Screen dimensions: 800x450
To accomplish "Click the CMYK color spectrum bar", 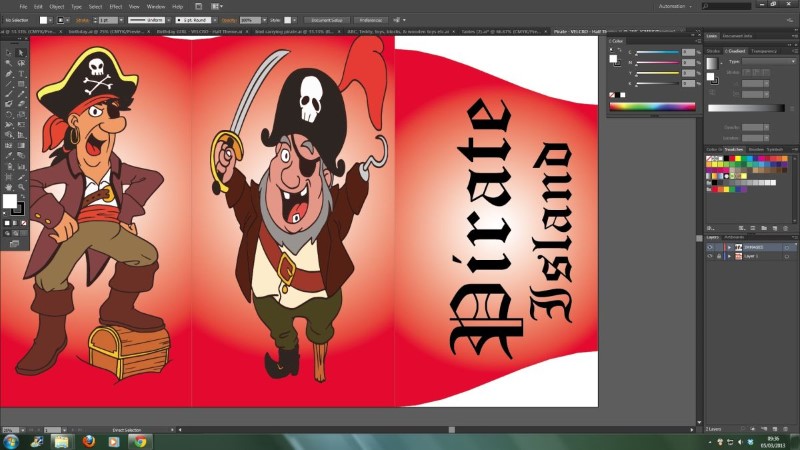I will pyautogui.click(x=651, y=107).
